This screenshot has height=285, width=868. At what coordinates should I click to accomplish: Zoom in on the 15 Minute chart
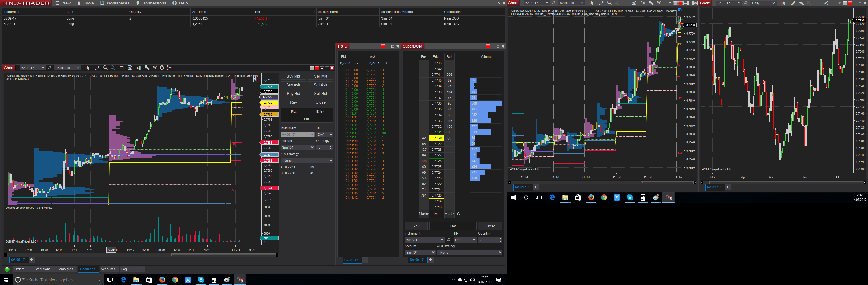point(105,68)
